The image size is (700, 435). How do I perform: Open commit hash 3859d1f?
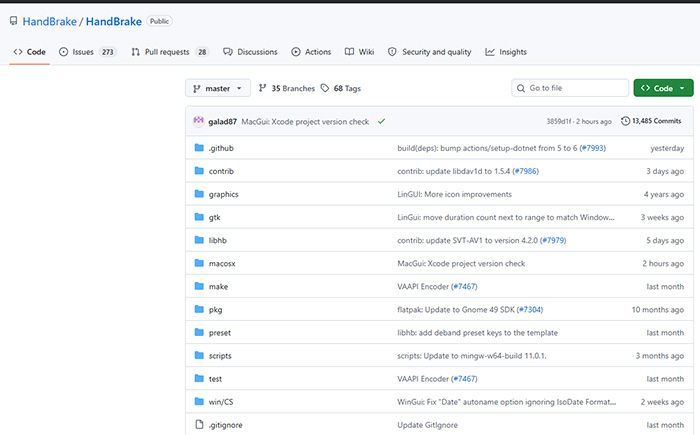tap(558, 121)
